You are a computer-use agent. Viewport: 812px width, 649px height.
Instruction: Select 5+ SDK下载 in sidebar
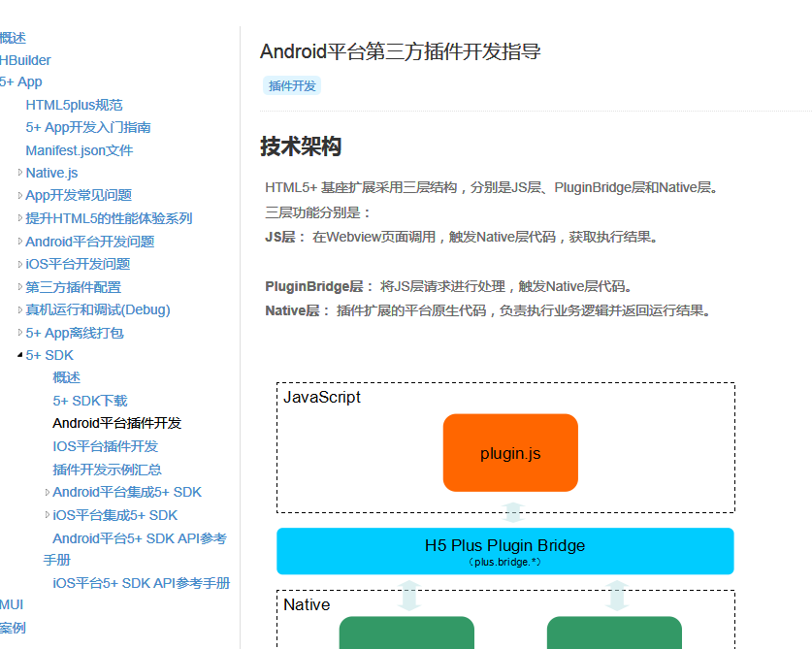coord(90,401)
